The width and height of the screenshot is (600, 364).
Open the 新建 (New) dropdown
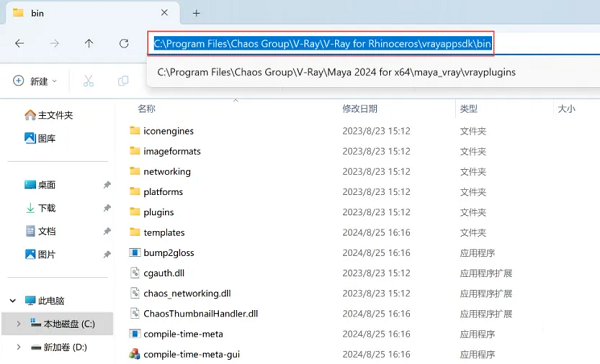35,81
